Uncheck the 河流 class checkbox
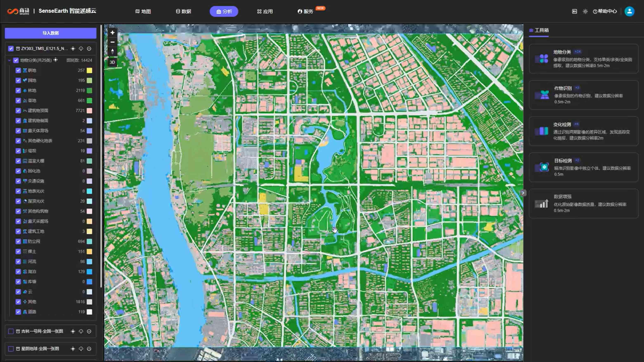This screenshot has width=644, height=362. coord(18,261)
